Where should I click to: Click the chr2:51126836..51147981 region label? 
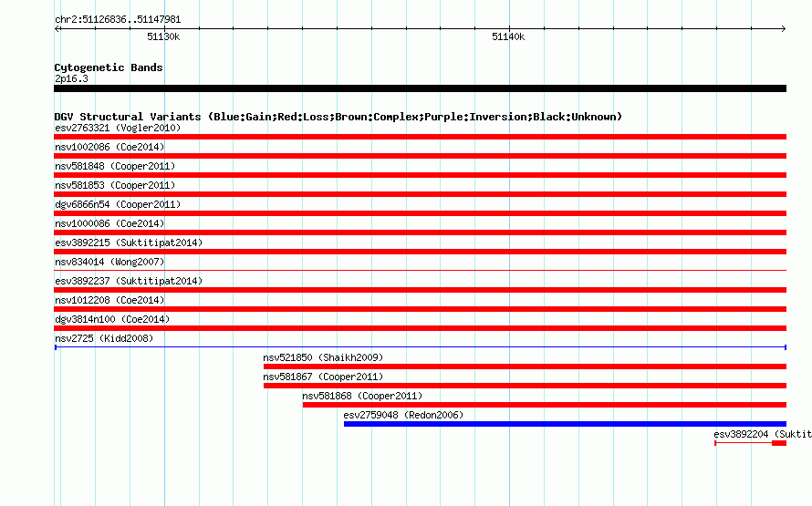click(118, 20)
